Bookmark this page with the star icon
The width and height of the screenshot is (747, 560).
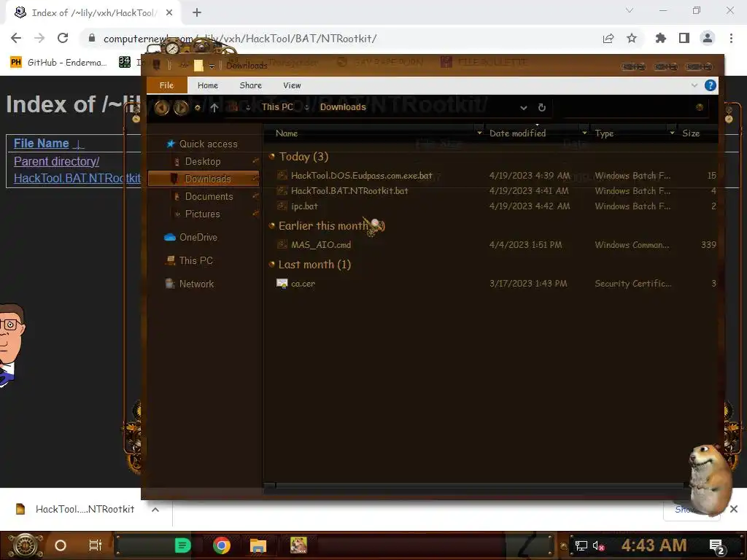[x=632, y=38]
